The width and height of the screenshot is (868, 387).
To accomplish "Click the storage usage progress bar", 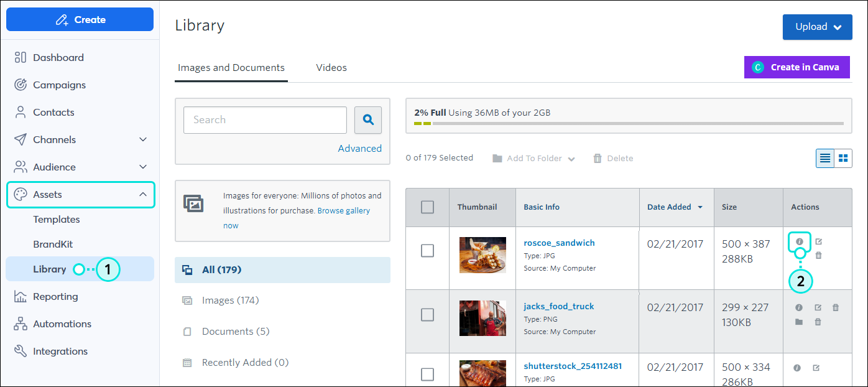I will coord(629,123).
